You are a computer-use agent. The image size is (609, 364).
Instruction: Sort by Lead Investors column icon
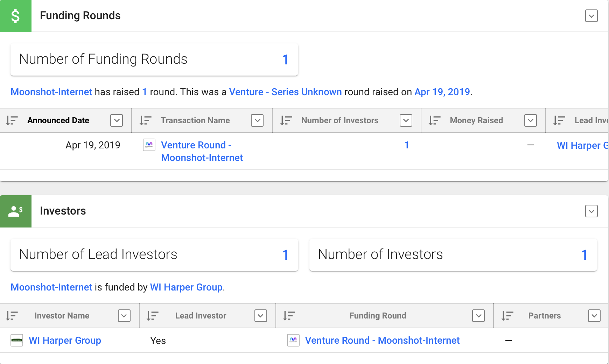[559, 120]
